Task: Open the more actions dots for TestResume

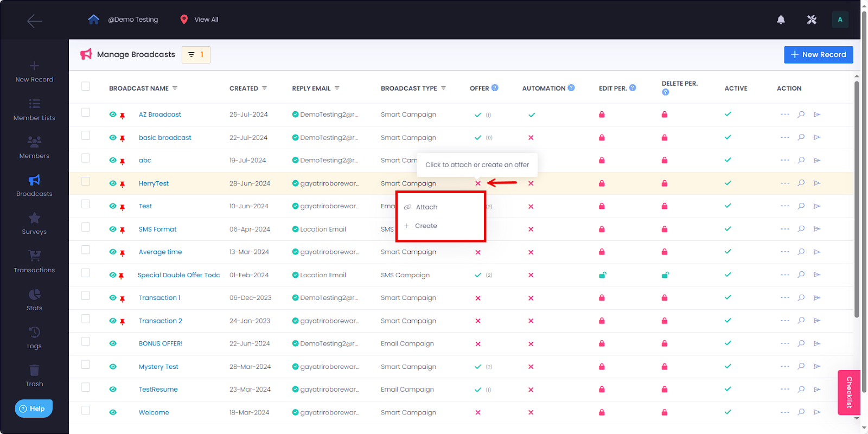Action: coord(784,389)
